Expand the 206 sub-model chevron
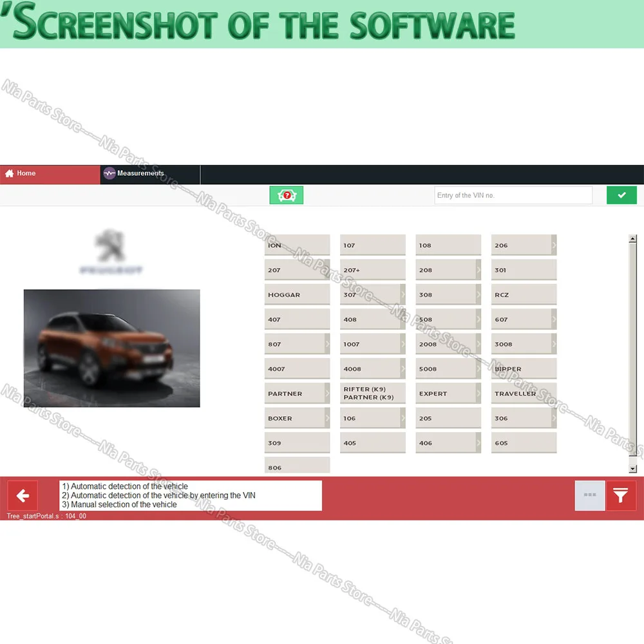 tap(554, 245)
